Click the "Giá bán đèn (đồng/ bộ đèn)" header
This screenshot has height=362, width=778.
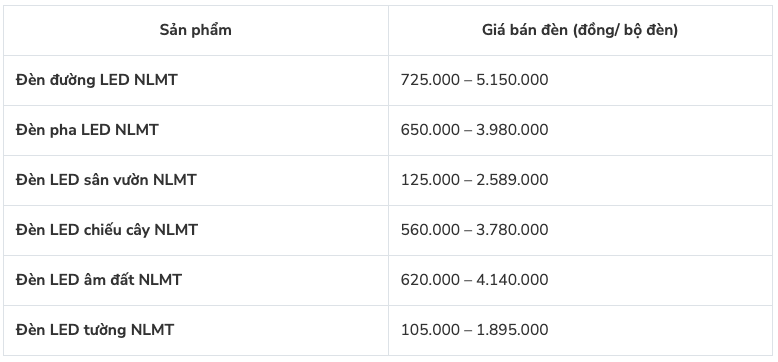[580, 30]
